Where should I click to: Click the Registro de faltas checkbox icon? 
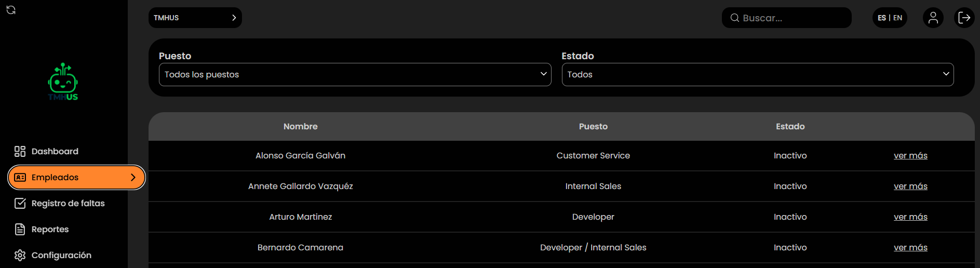(20, 203)
